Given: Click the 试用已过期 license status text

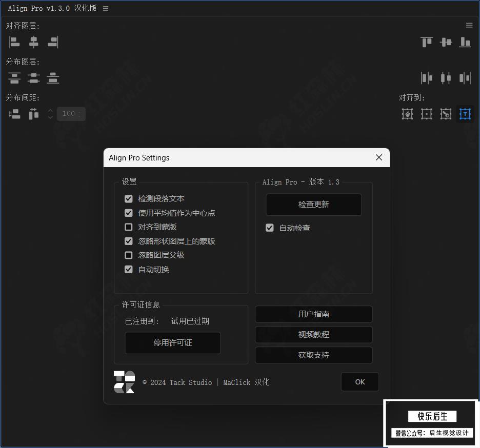Looking at the screenshot, I should (190, 321).
